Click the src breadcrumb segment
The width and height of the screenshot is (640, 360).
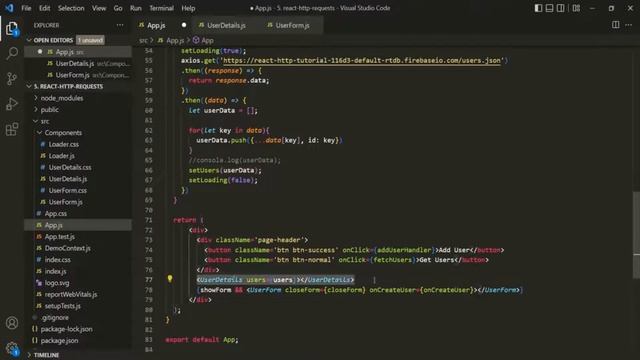pos(143,40)
